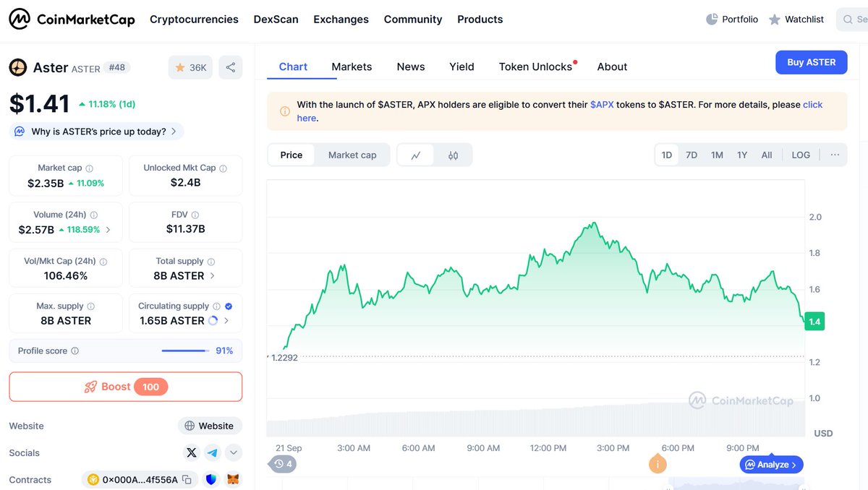868x490 pixels.
Task: Click the verified circulating supply badge
Action: 229,306
